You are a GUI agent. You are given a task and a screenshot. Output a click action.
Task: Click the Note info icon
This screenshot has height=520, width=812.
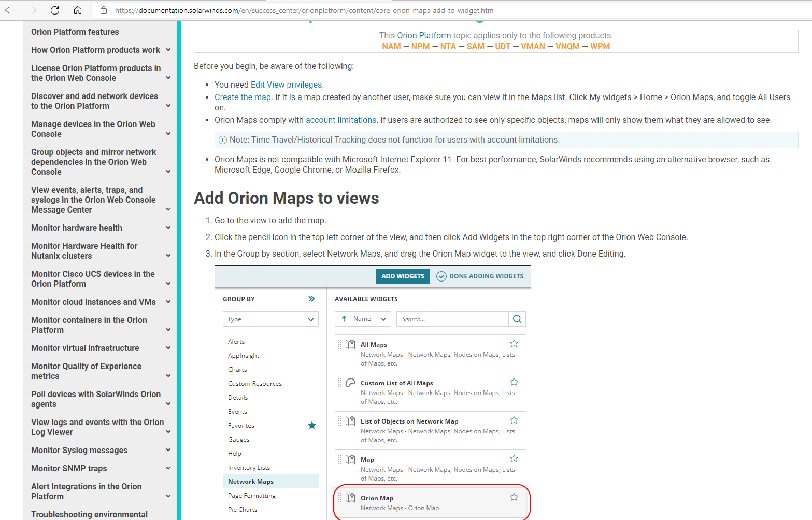click(x=223, y=140)
